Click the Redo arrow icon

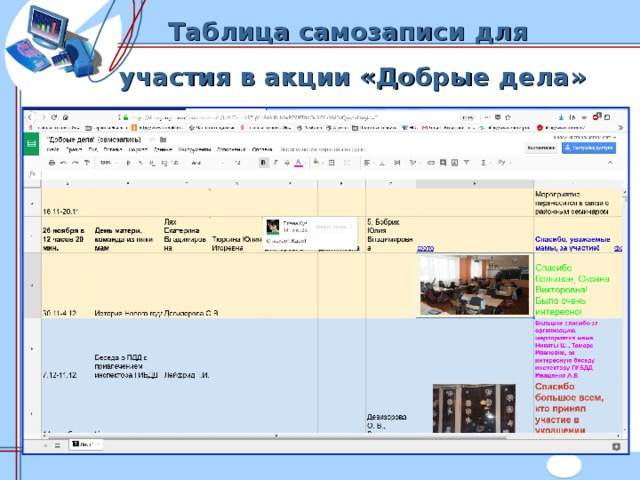[75, 163]
